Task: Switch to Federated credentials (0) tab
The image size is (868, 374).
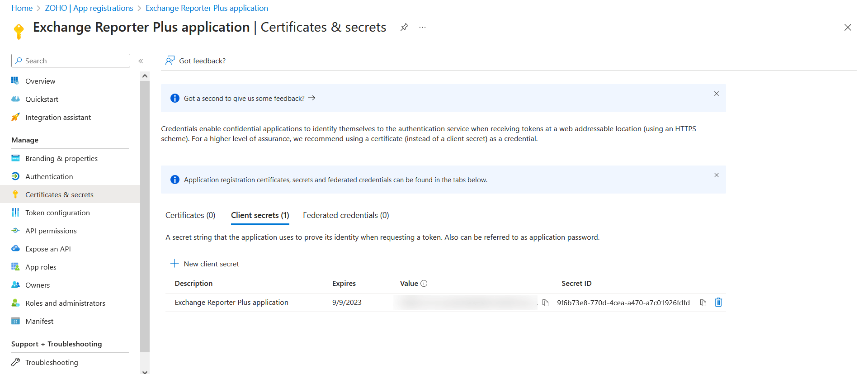Action: pos(346,215)
